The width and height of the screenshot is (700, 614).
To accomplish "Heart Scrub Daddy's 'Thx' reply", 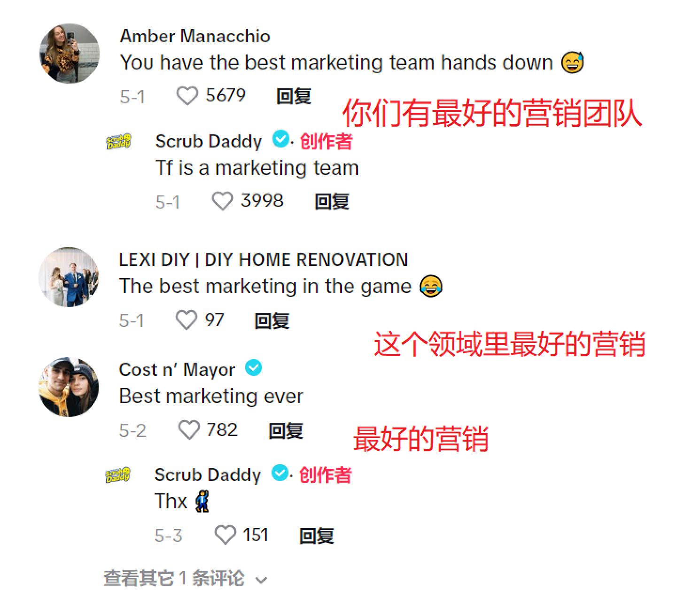I will pyautogui.click(x=225, y=535).
